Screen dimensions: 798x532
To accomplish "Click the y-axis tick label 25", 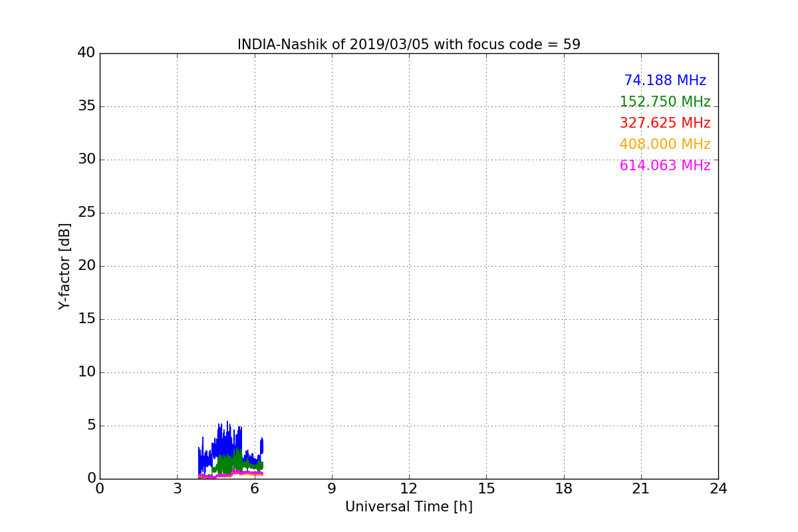I will click(x=86, y=213).
